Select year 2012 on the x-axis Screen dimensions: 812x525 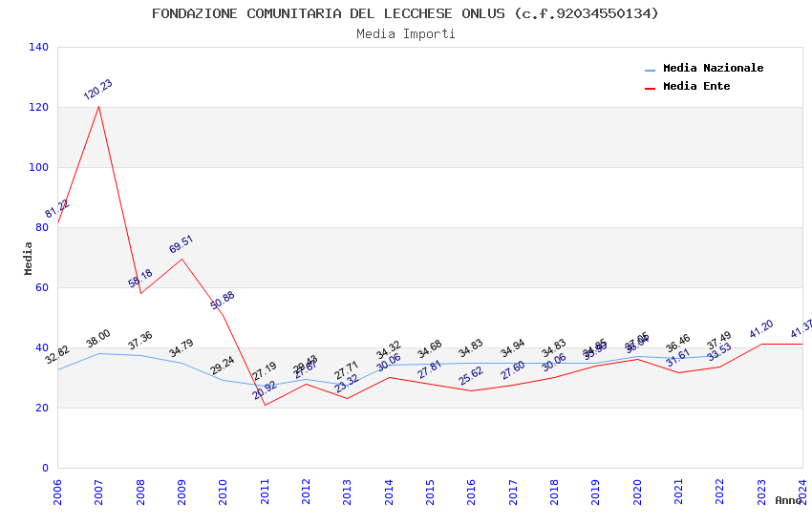click(306, 492)
